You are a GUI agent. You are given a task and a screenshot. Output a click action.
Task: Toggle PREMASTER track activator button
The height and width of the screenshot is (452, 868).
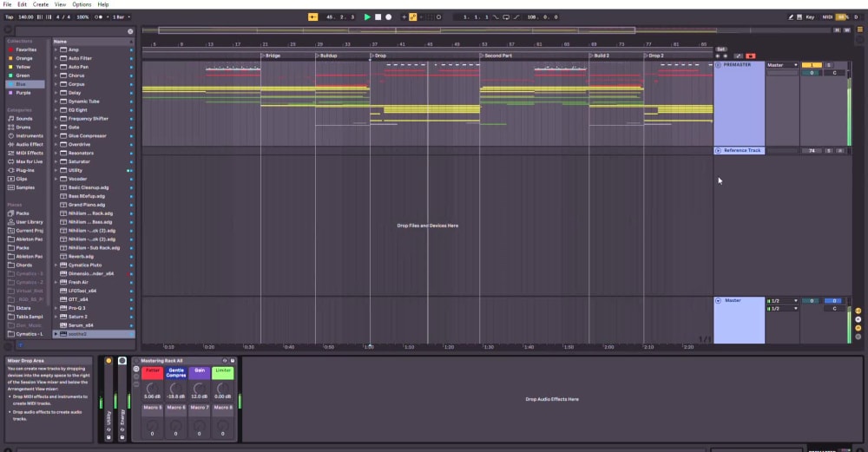tap(812, 65)
